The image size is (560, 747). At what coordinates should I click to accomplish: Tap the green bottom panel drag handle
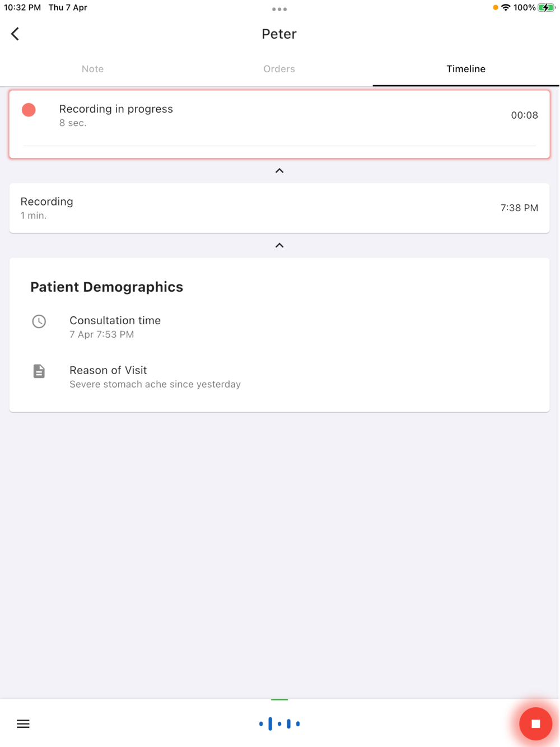[279, 699]
